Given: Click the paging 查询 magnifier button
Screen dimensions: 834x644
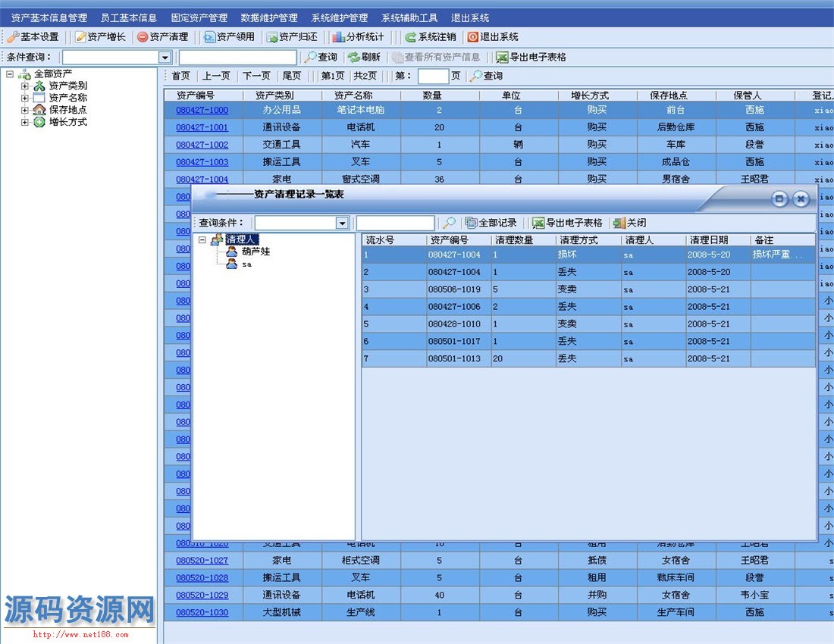Looking at the screenshot, I should click(x=485, y=76).
